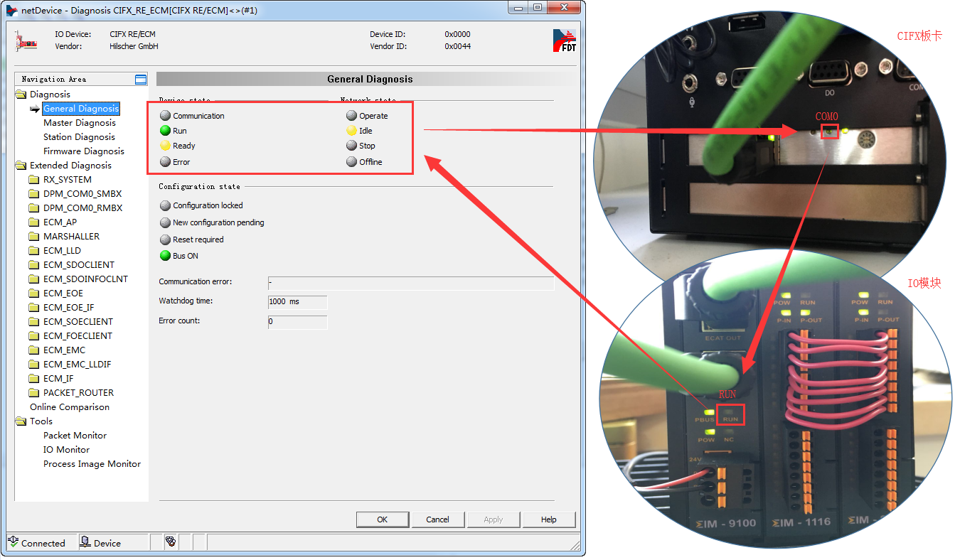Click the Device ID value 0x0000
960x560 pixels.
tap(457, 34)
